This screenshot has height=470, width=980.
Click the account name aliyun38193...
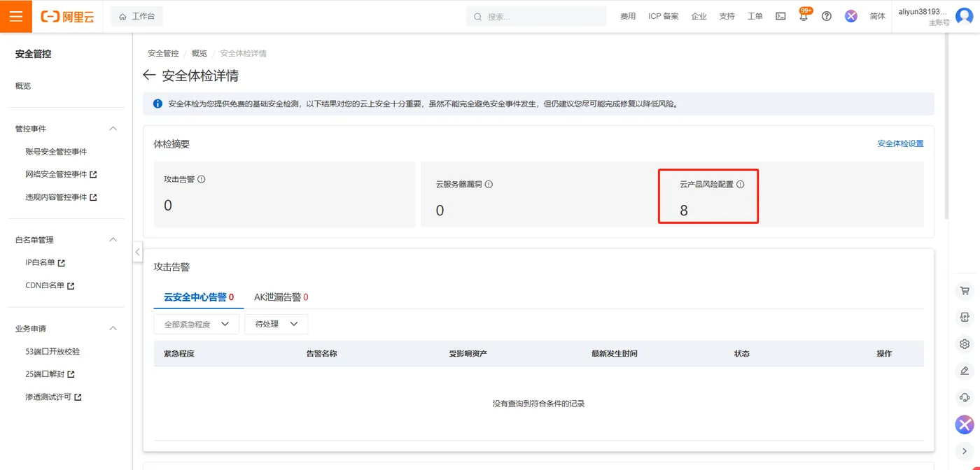(923, 12)
